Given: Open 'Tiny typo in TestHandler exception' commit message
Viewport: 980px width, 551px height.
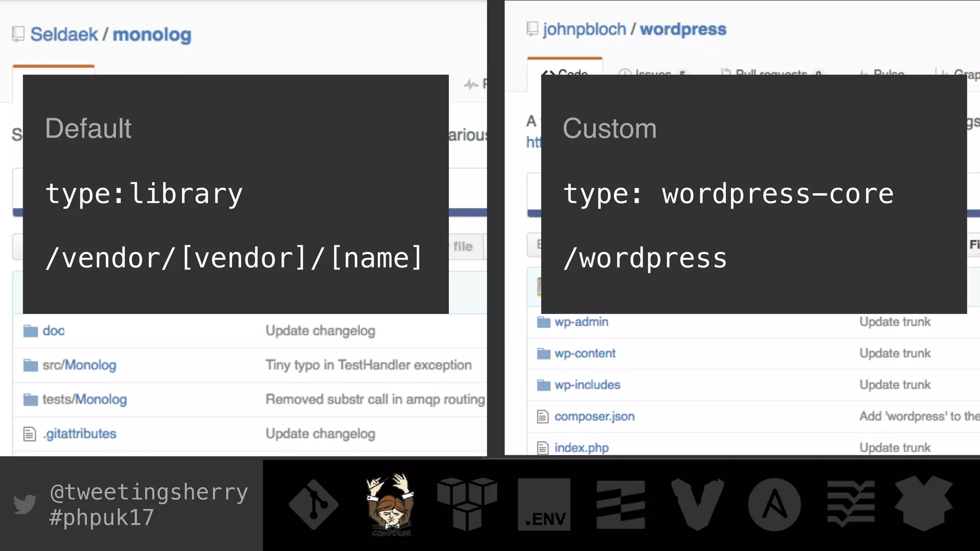Looking at the screenshot, I should 368,365.
